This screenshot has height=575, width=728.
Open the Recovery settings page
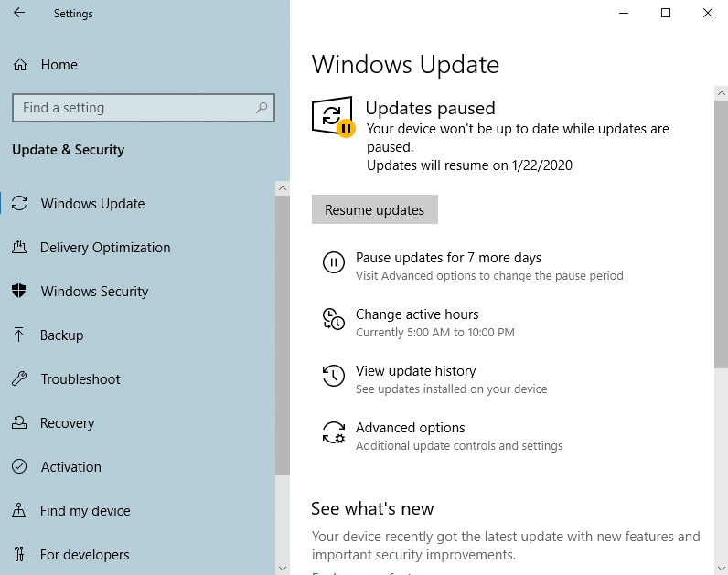(x=67, y=422)
